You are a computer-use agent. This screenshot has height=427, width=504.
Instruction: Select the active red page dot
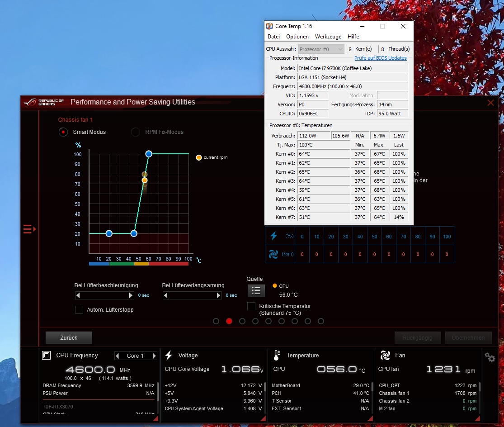click(x=229, y=321)
